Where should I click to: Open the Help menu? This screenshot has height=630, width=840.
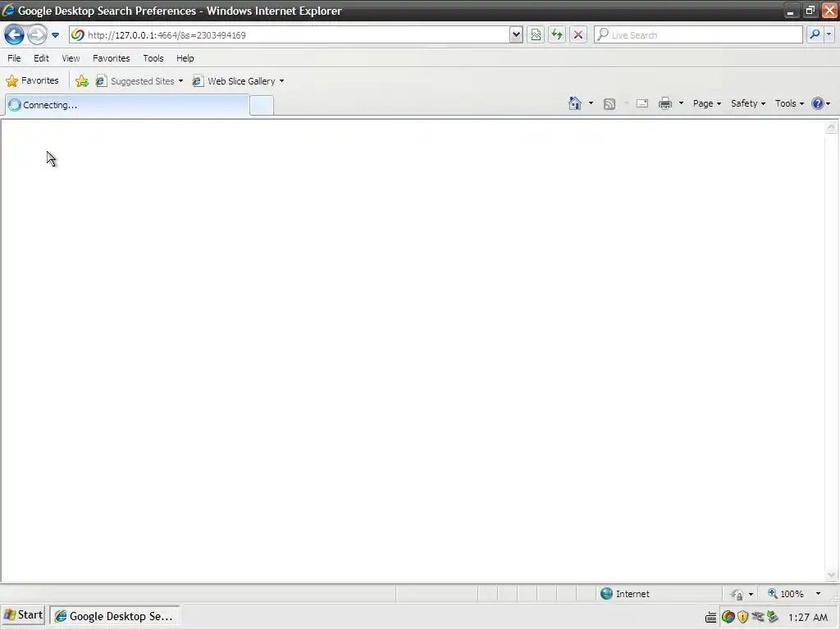point(185,58)
